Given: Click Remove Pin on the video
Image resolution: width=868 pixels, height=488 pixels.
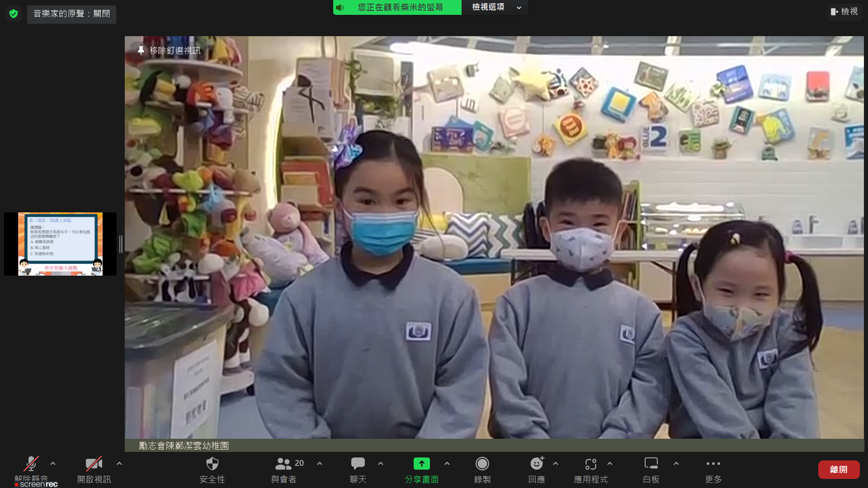Looking at the screenshot, I should [170, 51].
